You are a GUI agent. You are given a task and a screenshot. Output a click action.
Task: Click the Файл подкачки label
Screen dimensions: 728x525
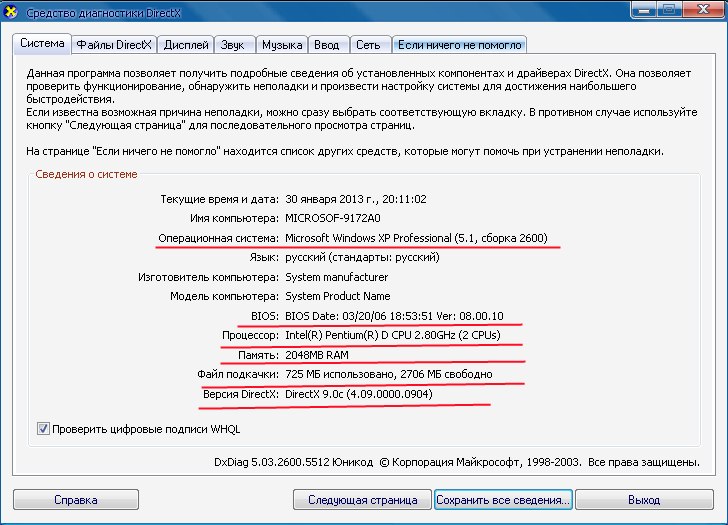pyautogui.click(x=238, y=374)
